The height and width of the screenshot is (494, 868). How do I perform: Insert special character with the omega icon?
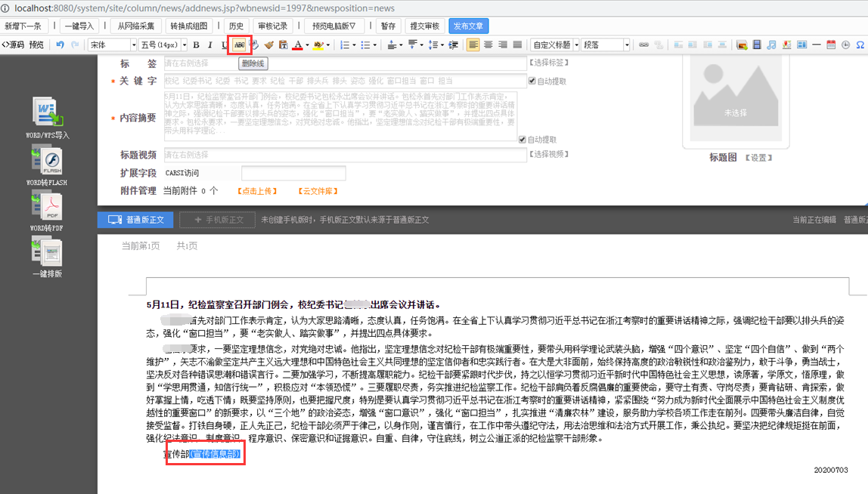(x=860, y=45)
